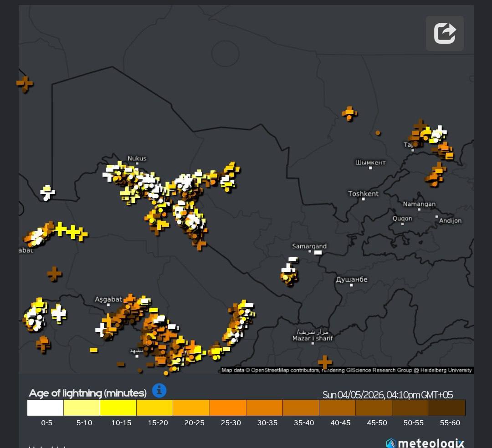The width and height of the screenshot is (492, 448).
Task: Select the pale yellow 5-10 minutes swatch
Action: pos(82,408)
